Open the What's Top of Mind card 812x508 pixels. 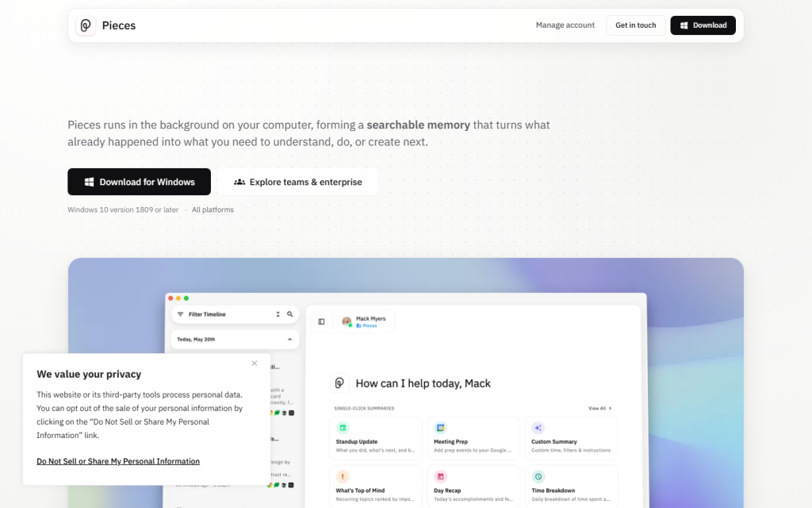[x=376, y=487]
